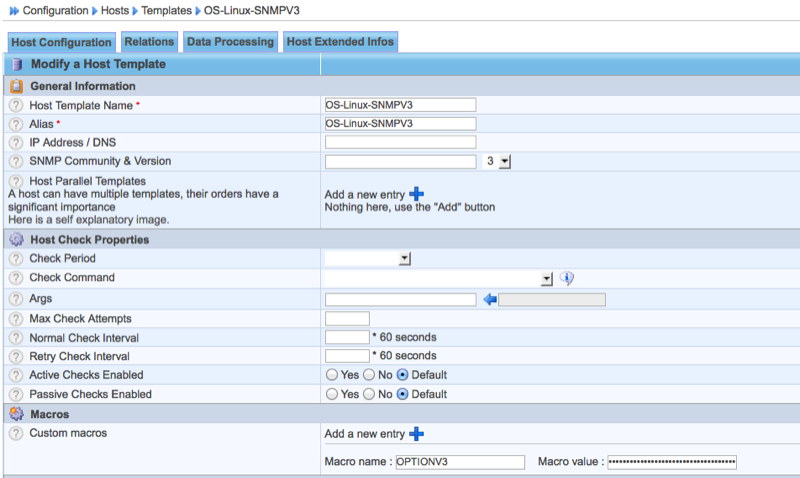The height and width of the screenshot is (478, 800).
Task: Open the Data Processing tab
Action: [230, 41]
